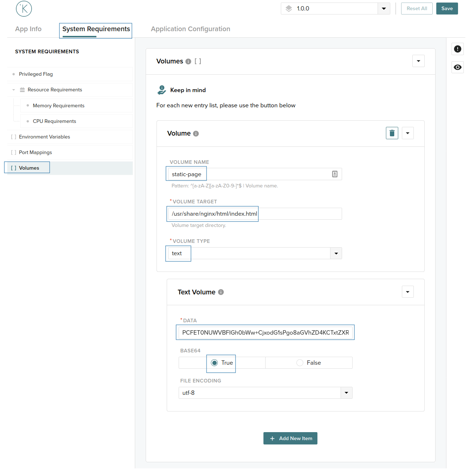Screen dimensions: 466x476
Task: Click the package icon next to version 1.0.0
Action: click(288, 8)
